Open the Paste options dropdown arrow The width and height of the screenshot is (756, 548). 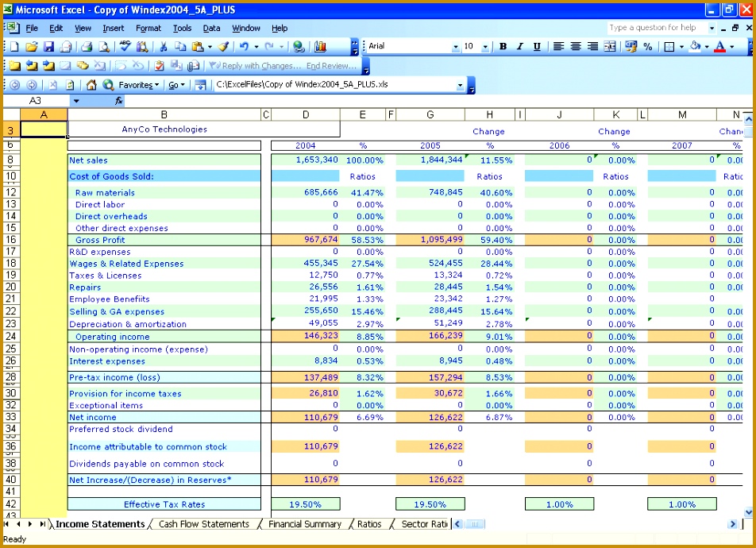[x=210, y=47]
